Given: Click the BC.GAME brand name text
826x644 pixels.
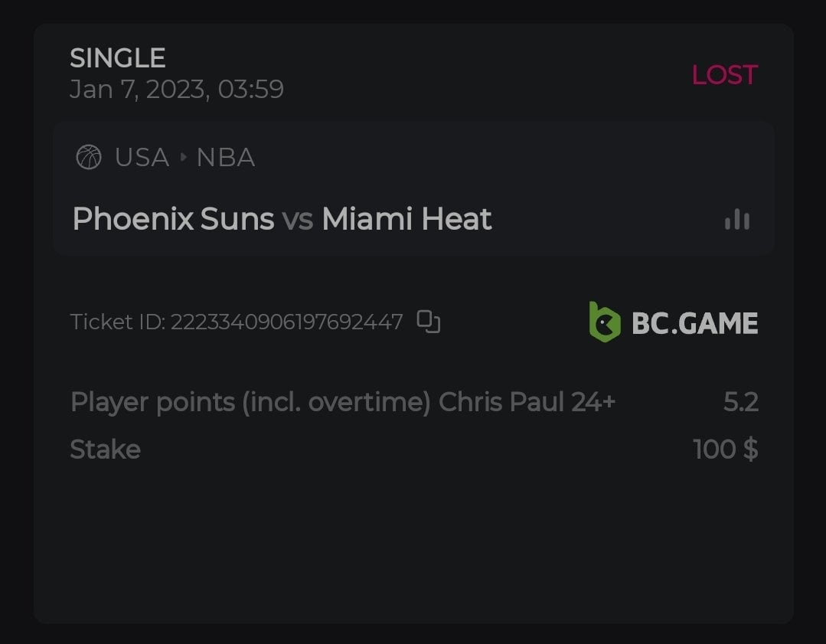Looking at the screenshot, I should click(694, 323).
